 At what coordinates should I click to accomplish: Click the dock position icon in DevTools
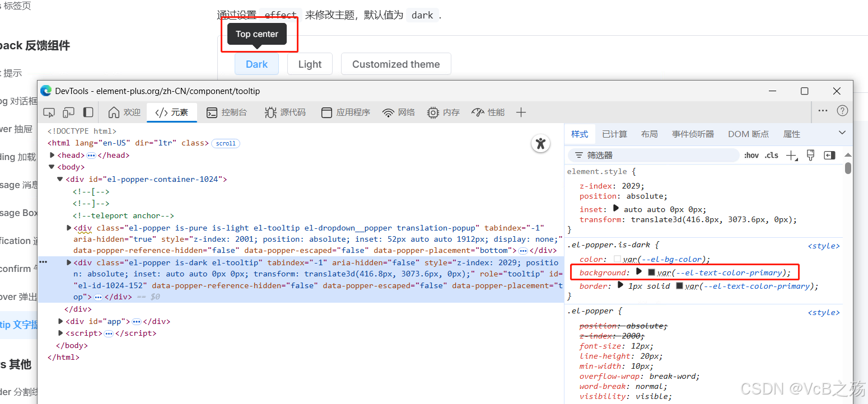[87, 112]
